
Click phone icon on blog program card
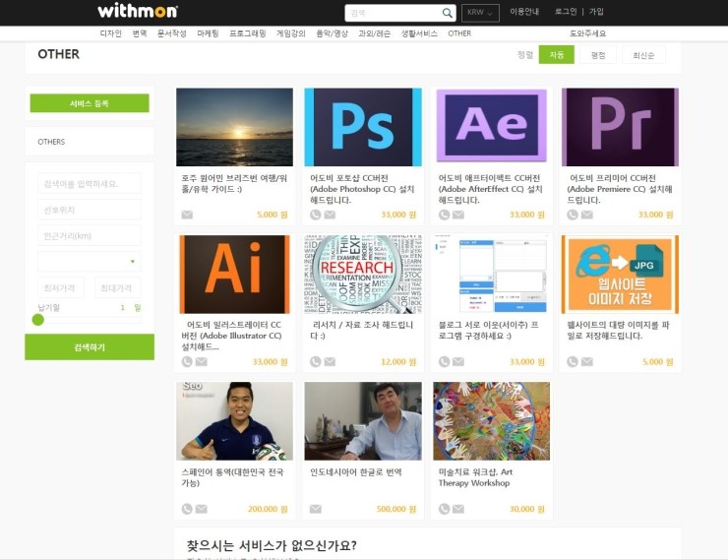(445, 362)
